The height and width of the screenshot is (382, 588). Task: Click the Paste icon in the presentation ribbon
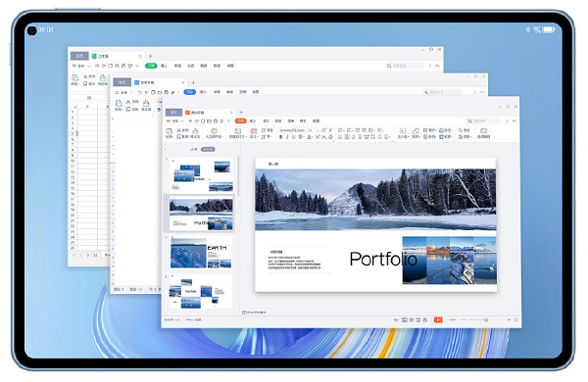[x=170, y=131]
